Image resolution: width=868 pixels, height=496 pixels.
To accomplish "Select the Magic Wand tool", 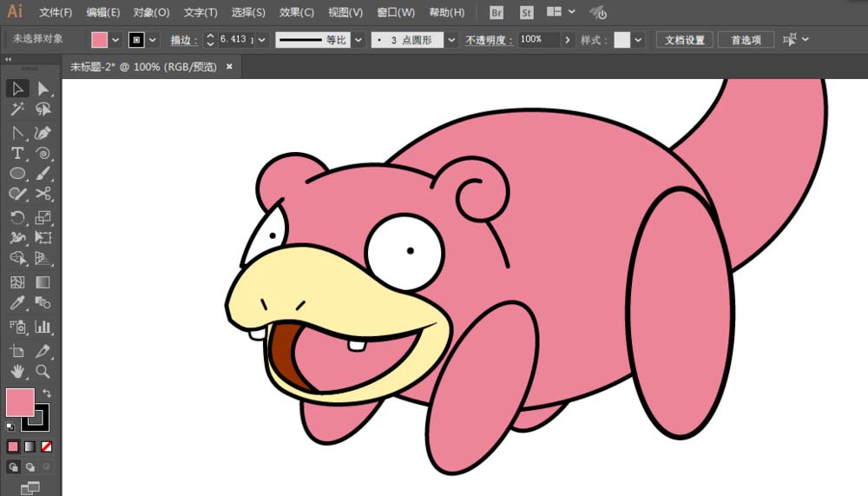I will [17, 109].
